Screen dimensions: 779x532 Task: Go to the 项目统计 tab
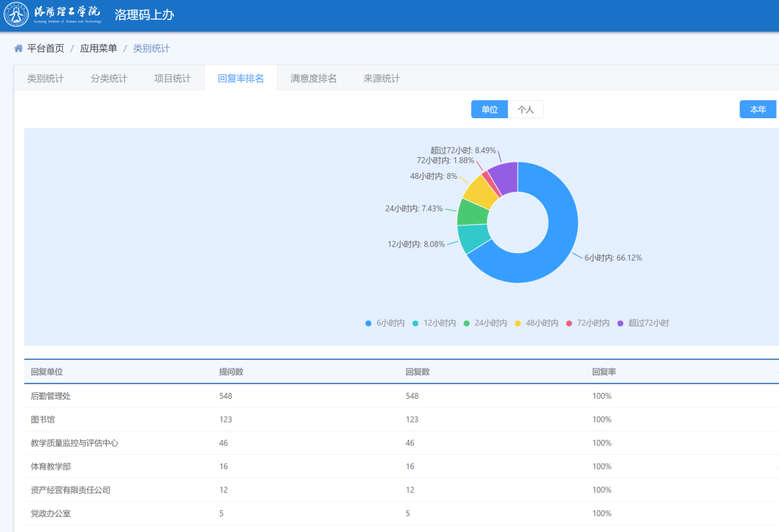coord(172,79)
